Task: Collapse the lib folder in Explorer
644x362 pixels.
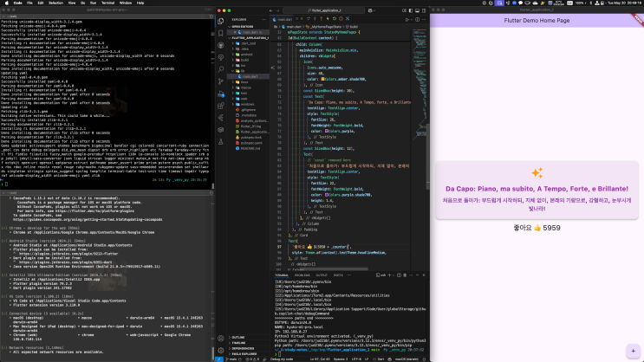Action: coord(243,71)
